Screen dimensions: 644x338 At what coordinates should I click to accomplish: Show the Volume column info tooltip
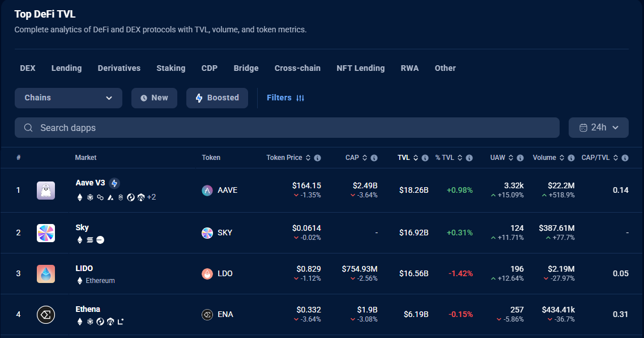(x=571, y=158)
